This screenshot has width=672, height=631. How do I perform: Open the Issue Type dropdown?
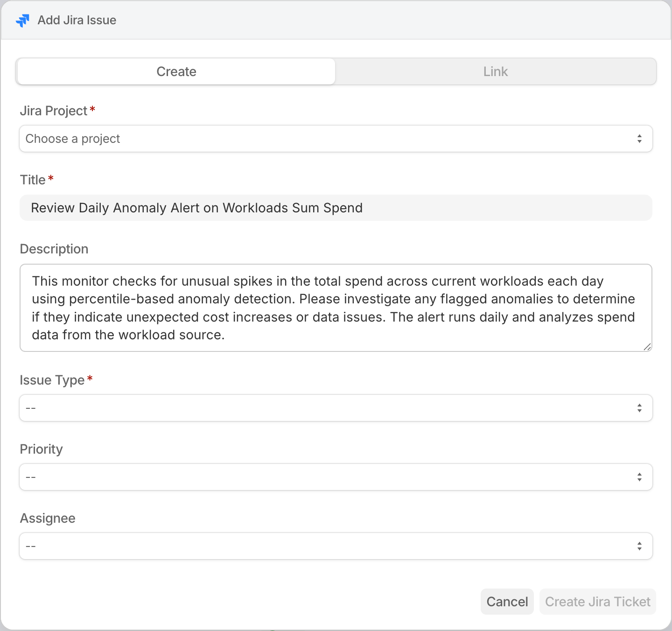click(336, 408)
